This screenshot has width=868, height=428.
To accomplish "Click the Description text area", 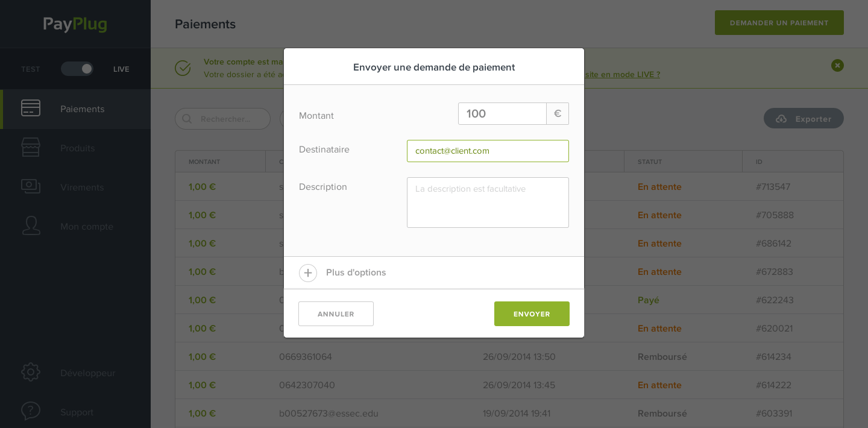I will 488,202.
